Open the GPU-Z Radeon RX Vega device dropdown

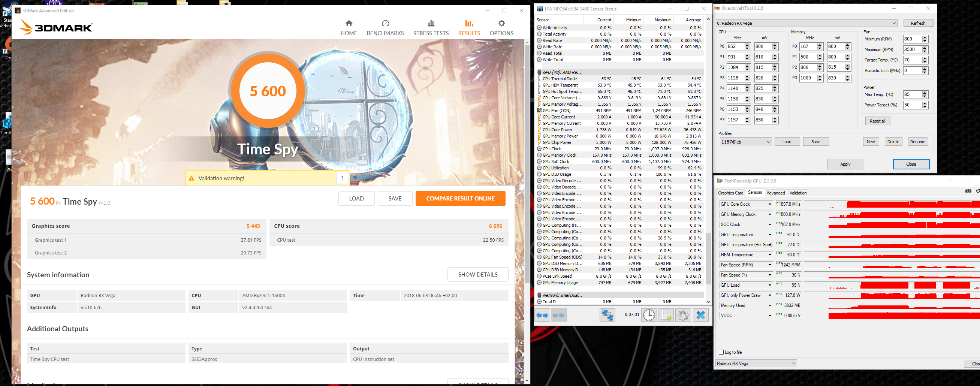[756, 363]
